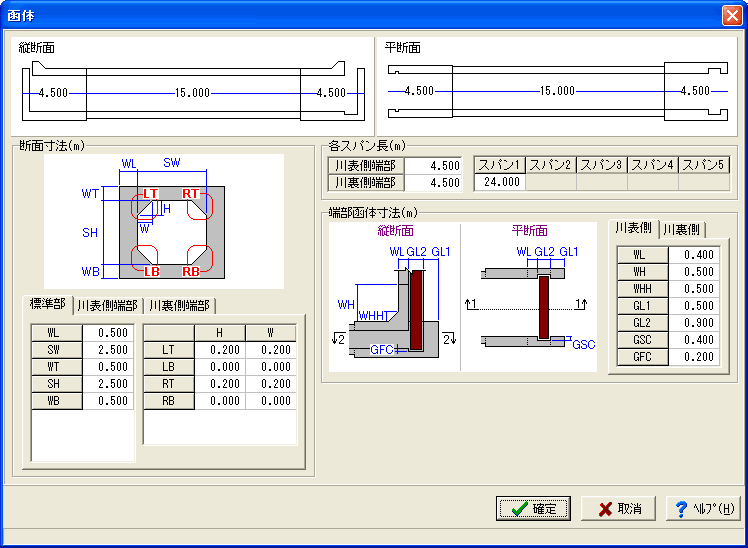This screenshot has height=548, width=748.
Task: Click the 確定 confirm button
Action: (x=533, y=508)
